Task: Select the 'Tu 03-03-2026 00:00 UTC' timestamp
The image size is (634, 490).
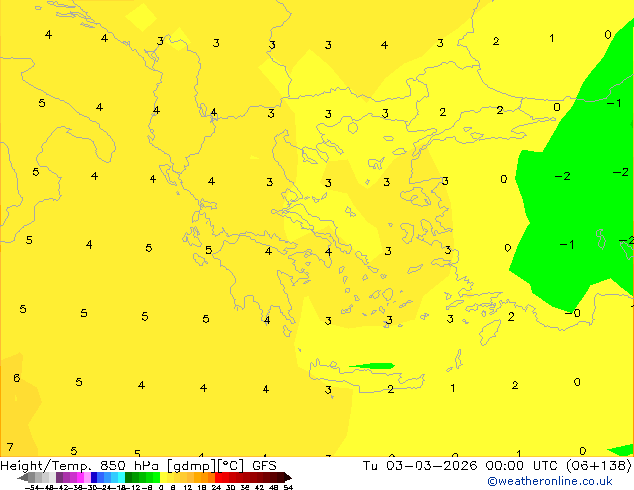Action: pos(460,466)
